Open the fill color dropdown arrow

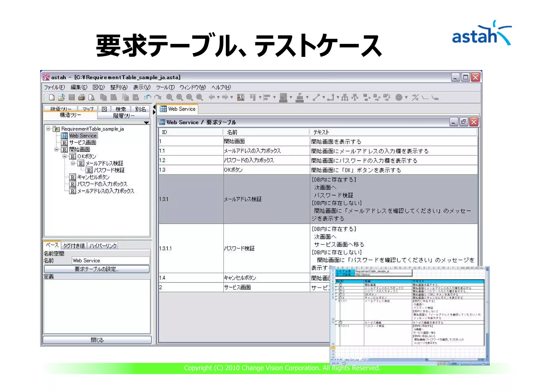(291, 97)
